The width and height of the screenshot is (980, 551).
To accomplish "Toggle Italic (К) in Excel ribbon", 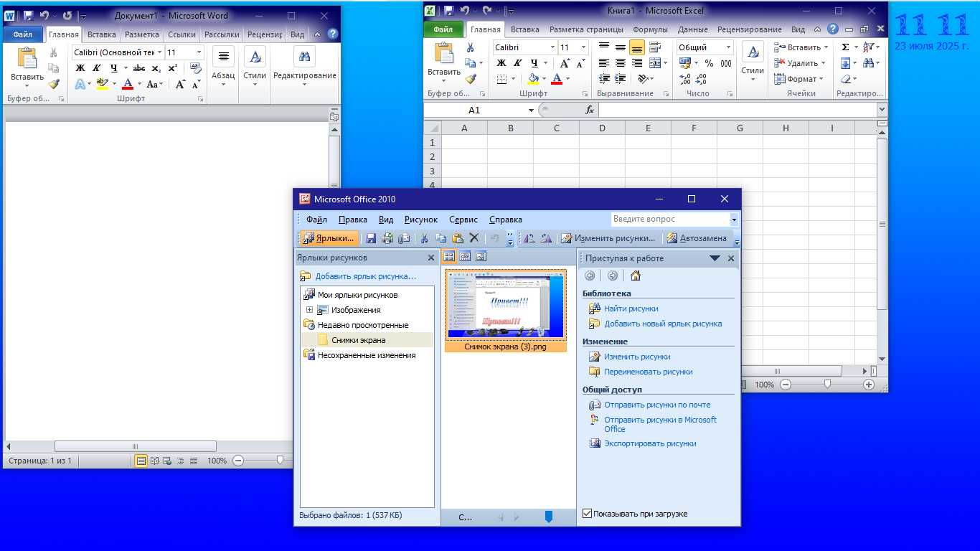I will [x=517, y=63].
